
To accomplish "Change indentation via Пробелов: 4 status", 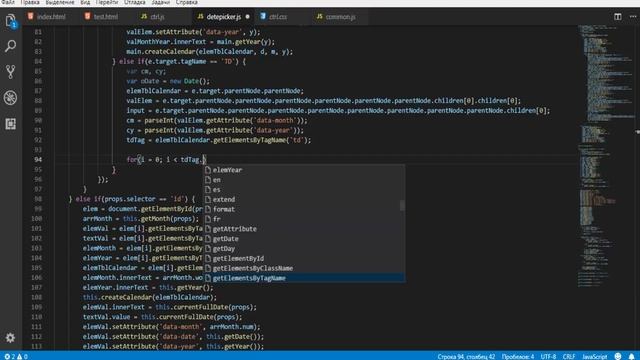I will point(518,356).
